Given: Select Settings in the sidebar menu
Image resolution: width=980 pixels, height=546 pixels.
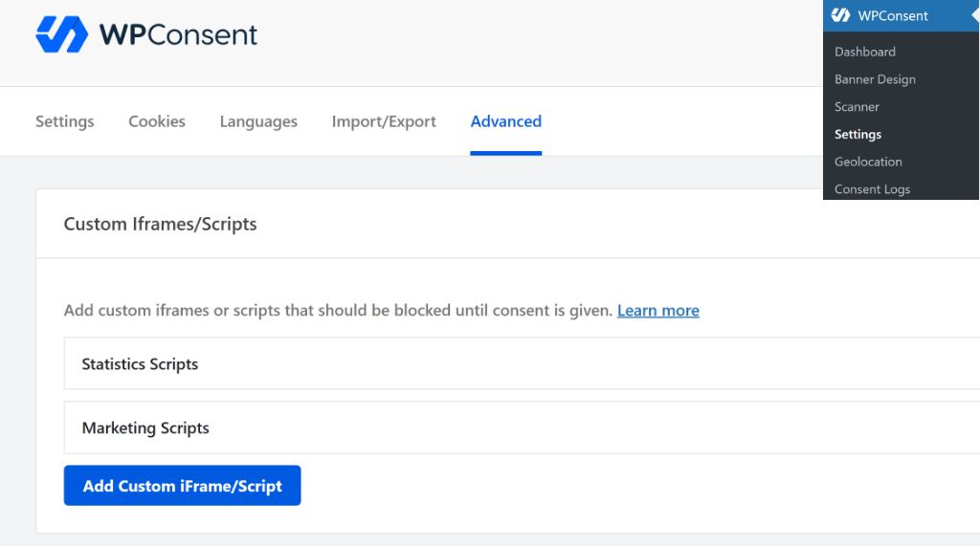Looking at the screenshot, I should [858, 134].
